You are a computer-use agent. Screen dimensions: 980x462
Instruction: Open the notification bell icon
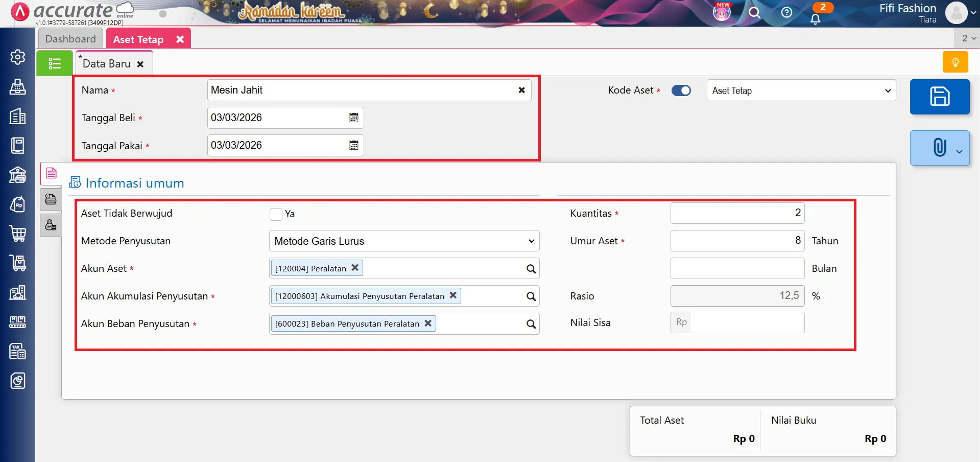tap(815, 19)
